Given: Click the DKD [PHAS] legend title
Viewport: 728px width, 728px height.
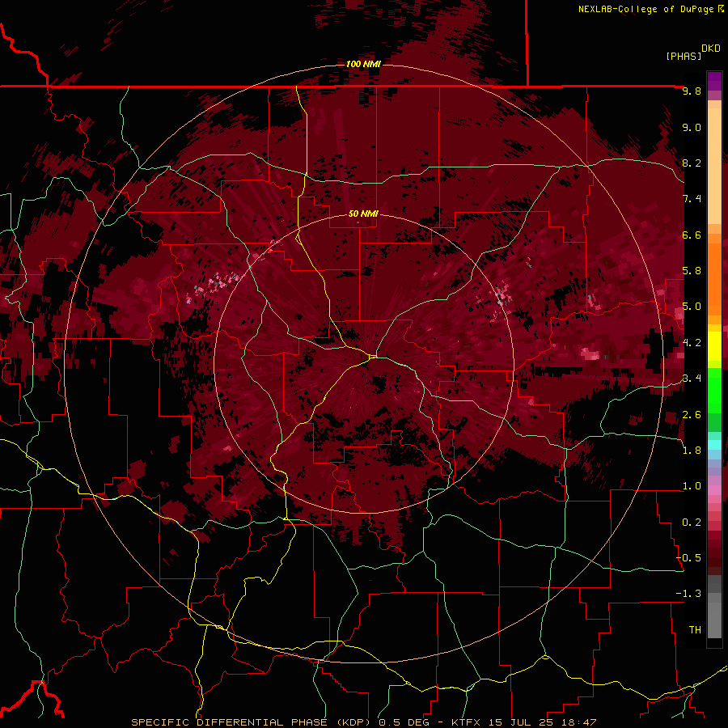Looking at the screenshot, I should point(692,52).
